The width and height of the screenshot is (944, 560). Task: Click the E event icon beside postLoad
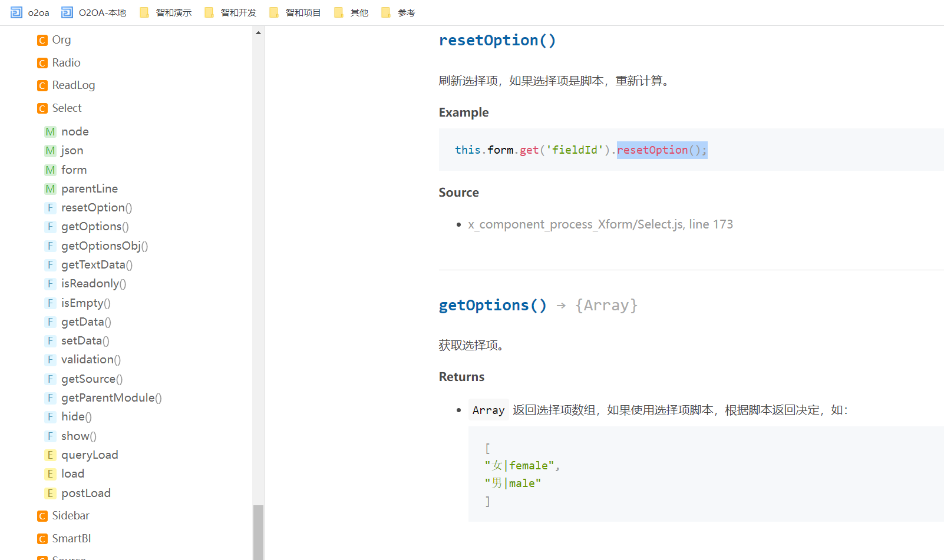tap(50, 493)
